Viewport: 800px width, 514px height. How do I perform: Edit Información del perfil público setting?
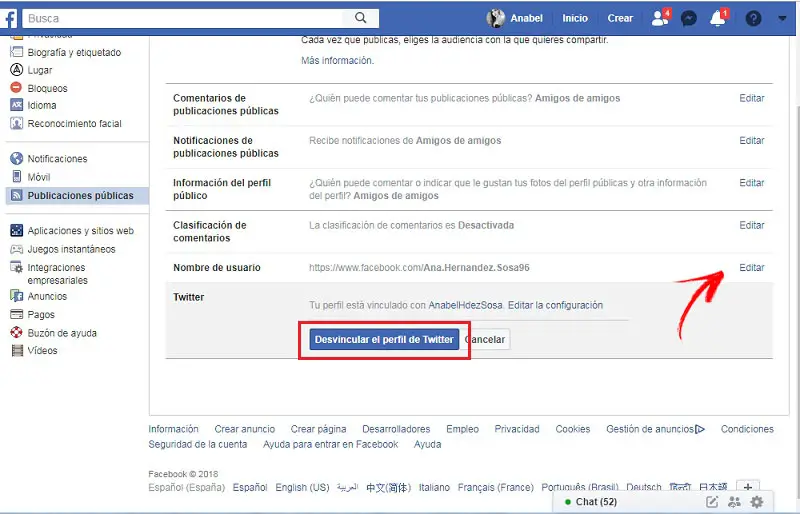pos(752,183)
